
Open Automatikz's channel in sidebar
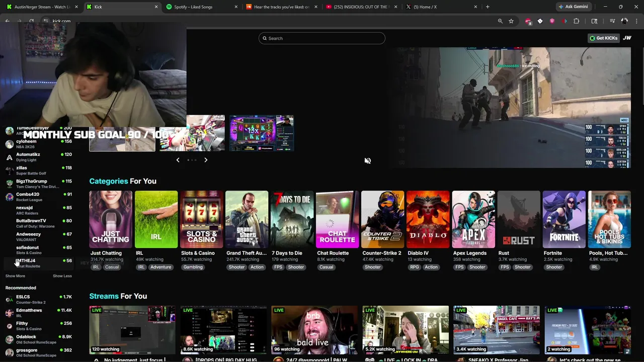39,157
